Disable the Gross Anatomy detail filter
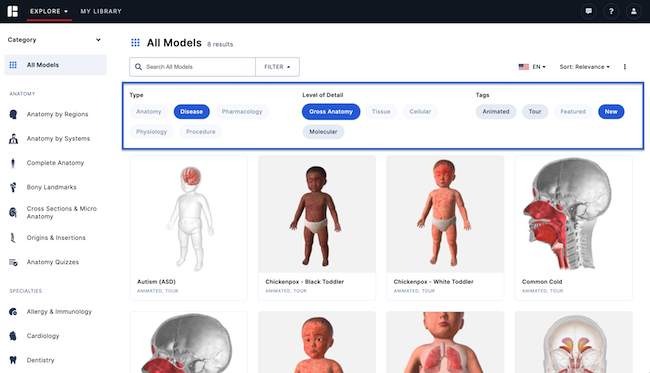 coord(331,111)
